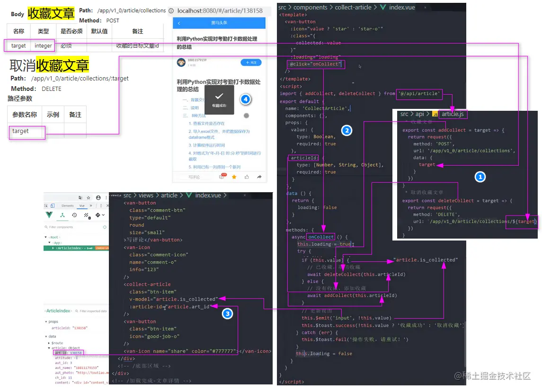Close the collect-article index.vue tab

tap(425, 7)
